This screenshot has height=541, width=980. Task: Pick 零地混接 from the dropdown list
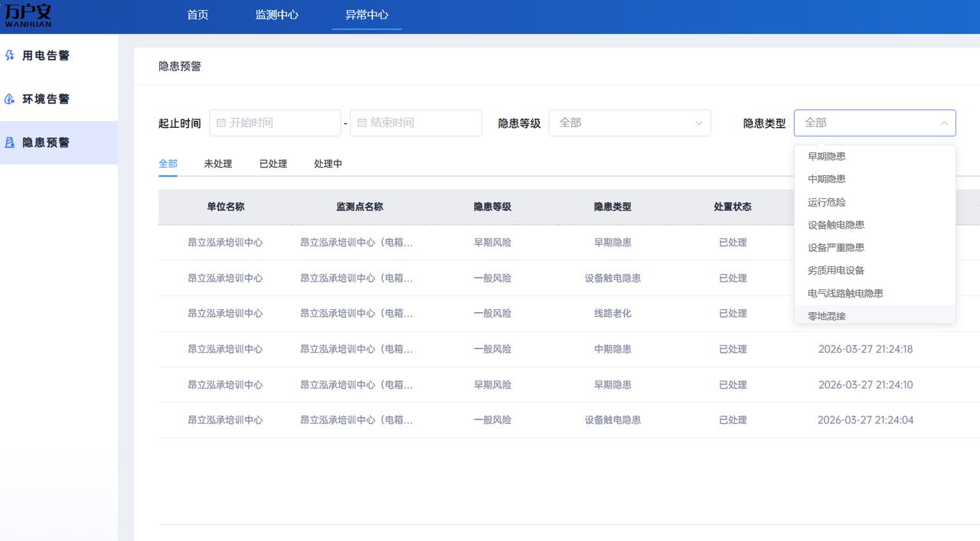(827, 315)
